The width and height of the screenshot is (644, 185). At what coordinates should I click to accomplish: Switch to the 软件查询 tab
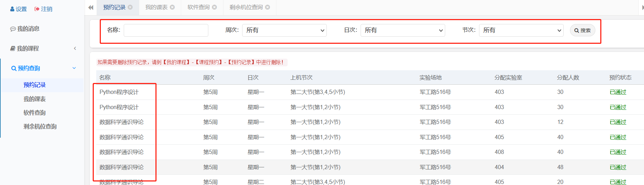point(198,7)
